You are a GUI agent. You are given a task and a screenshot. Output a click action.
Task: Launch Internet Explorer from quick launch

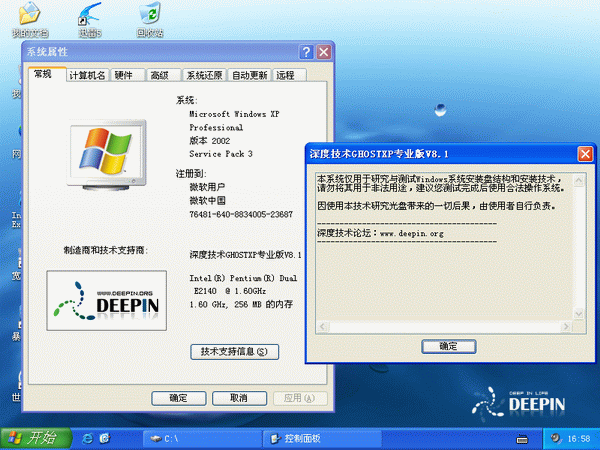point(88,439)
